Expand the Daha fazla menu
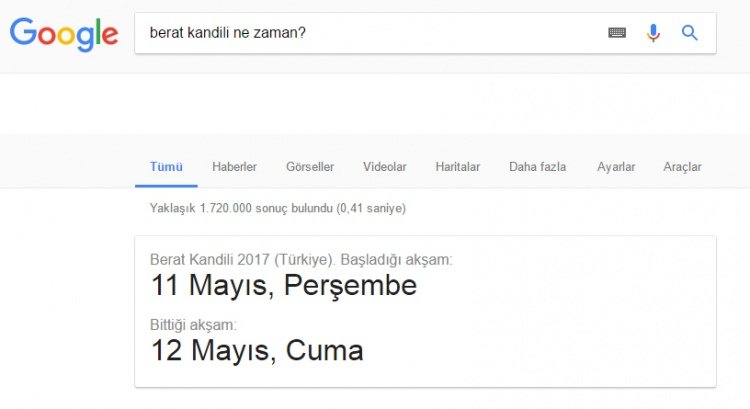The width and height of the screenshot is (750, 409). 537,167
